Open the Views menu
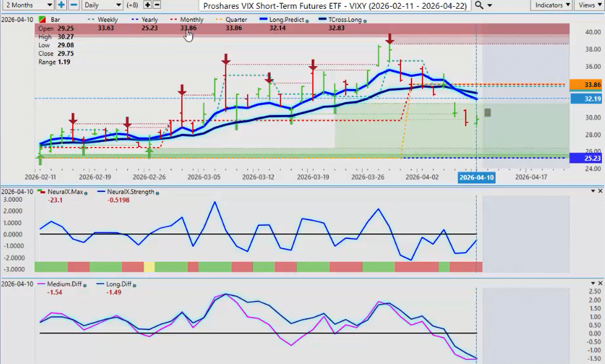605x364 pixels. click(x=589, y=5)
